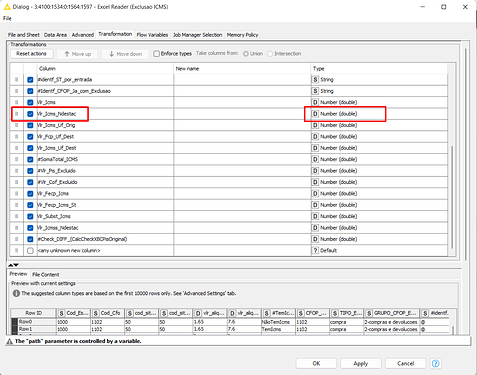Click the info icon in the preview note

(x=16, y=293)
